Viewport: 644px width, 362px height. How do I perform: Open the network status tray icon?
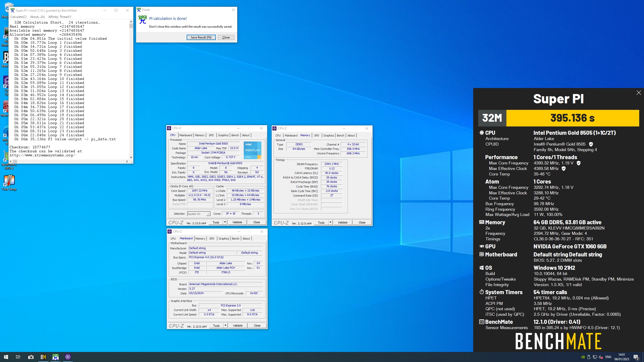tap(595, 357)
